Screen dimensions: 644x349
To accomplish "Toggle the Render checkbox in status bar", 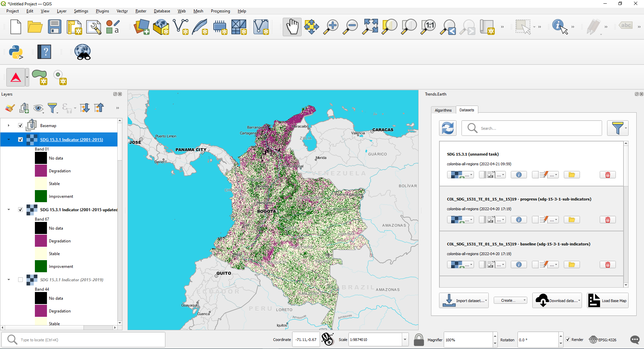I will pyautogui.click(x=568, y=340).
